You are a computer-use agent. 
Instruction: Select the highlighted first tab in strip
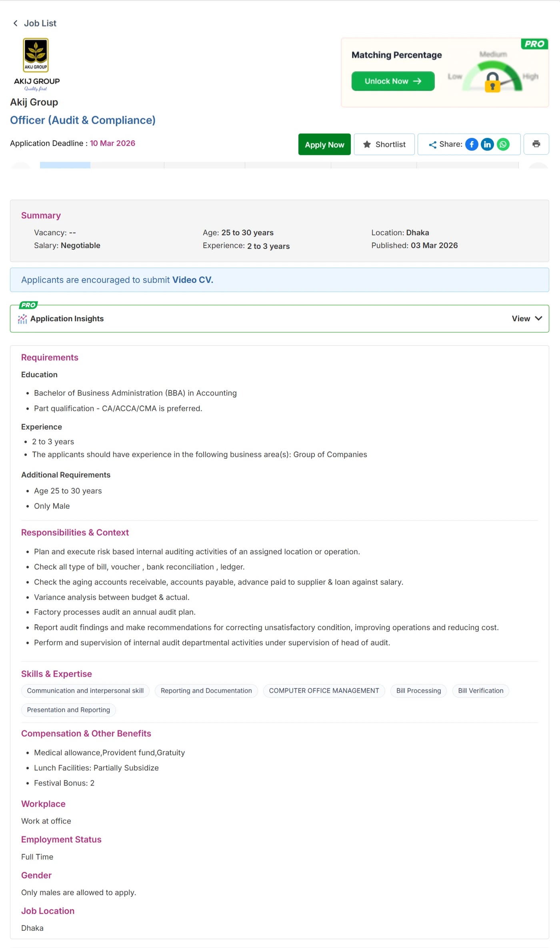(x=65, y=165)
